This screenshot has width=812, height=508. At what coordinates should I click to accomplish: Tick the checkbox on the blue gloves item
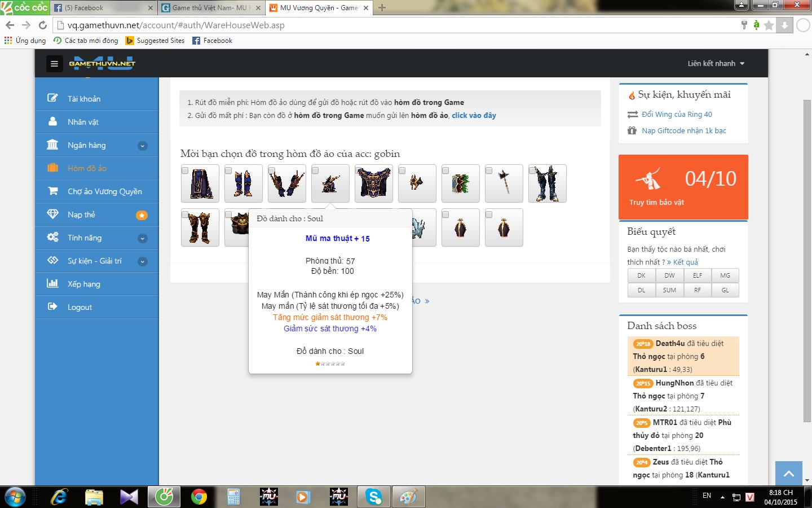pyautogui.click(x=272, y=170)
